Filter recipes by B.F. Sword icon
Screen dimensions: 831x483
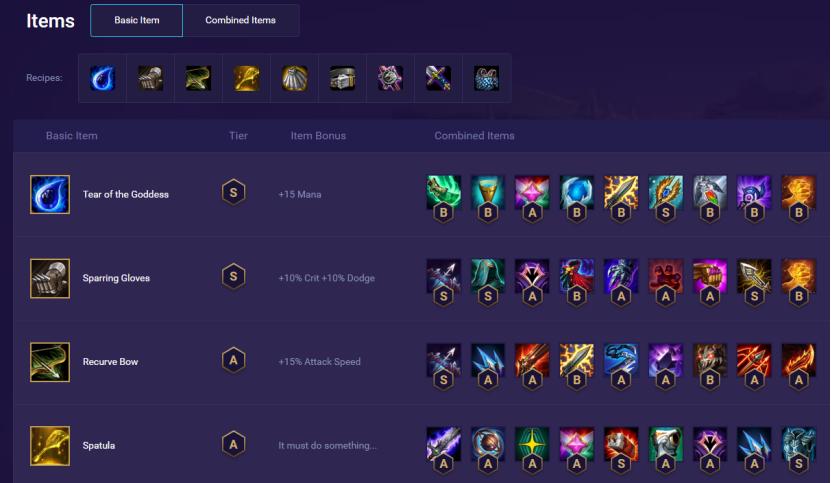pyautogui.click(x=438, y=78)
